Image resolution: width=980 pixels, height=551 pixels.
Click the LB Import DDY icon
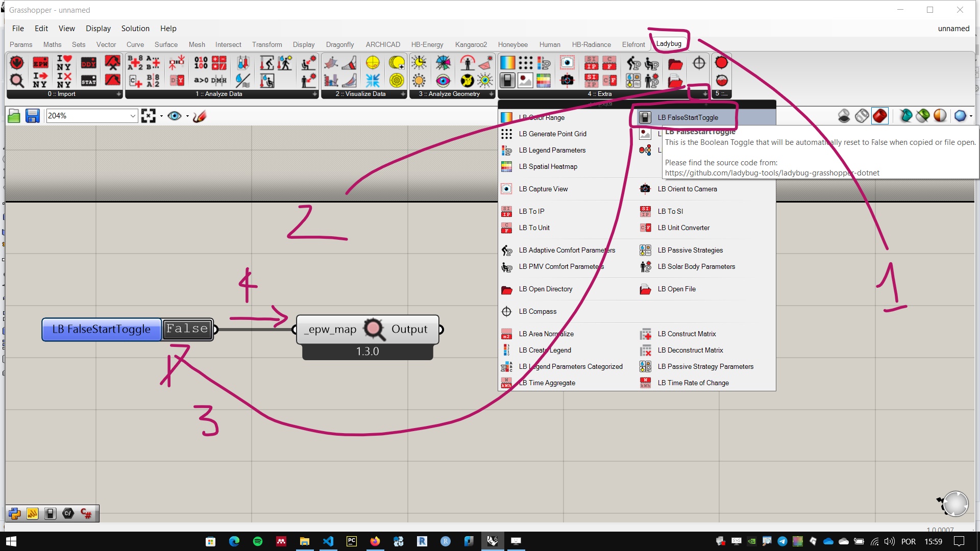(x=88, y=63)
